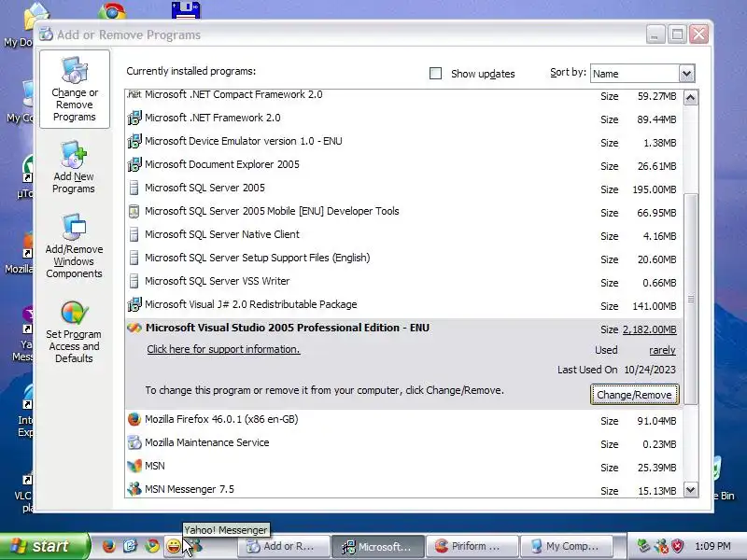
Task: Click the Visual J# 2.0 Redistributable icon
Action: pos(134,304)
